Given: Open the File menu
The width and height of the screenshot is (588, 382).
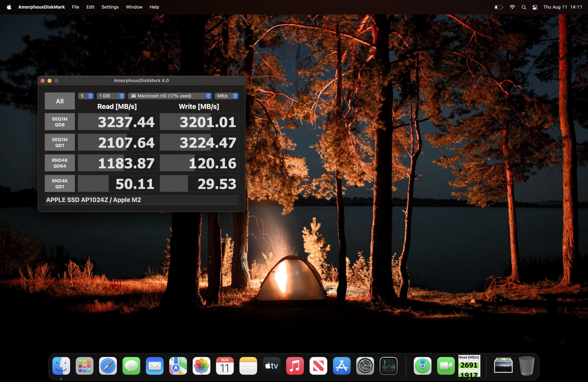Looking at the screenshot, I should [75, 7].
